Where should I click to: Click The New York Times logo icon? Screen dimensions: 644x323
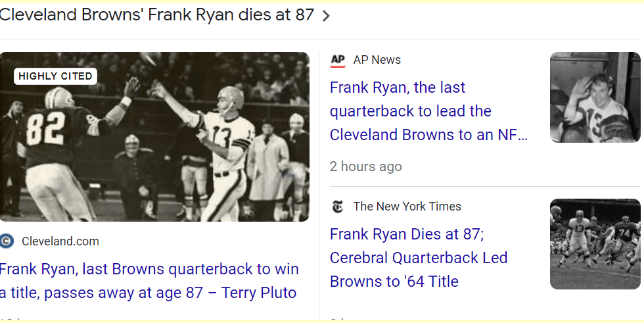338,207
